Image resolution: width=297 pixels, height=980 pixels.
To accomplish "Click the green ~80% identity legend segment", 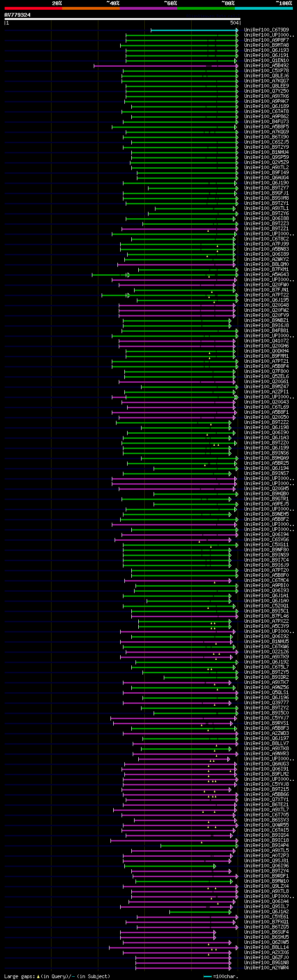I will point(206,8).
